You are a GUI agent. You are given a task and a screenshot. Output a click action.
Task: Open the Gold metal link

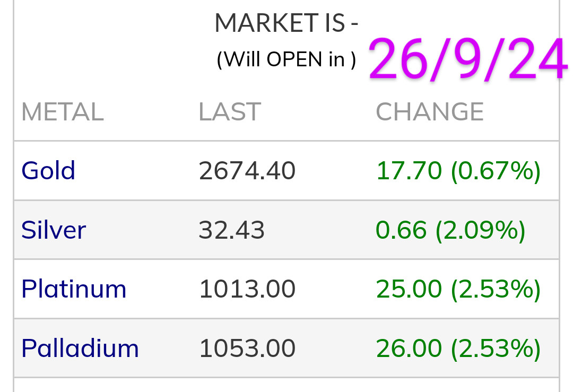tap(48, 171)
